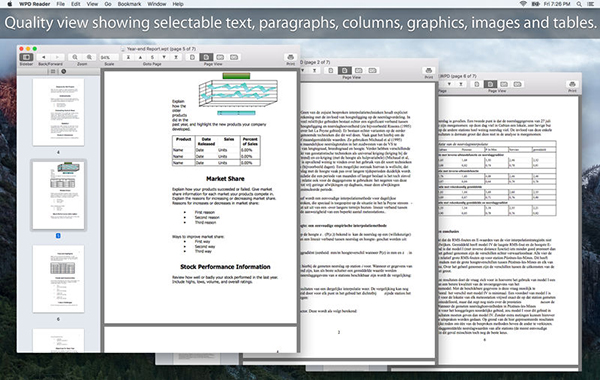Select single continuous view in Year-end Report window
Viewport: 600px width, 380px height.
(x=206, y=57)
